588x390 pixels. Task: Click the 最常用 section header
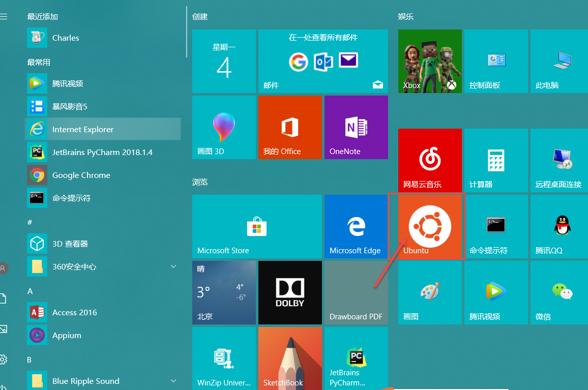(x=39, y=62)
